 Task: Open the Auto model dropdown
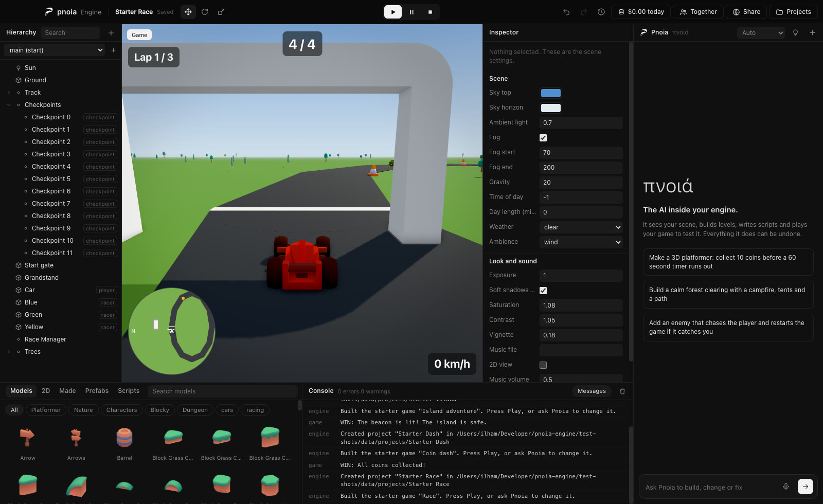[x=761, y=33]
